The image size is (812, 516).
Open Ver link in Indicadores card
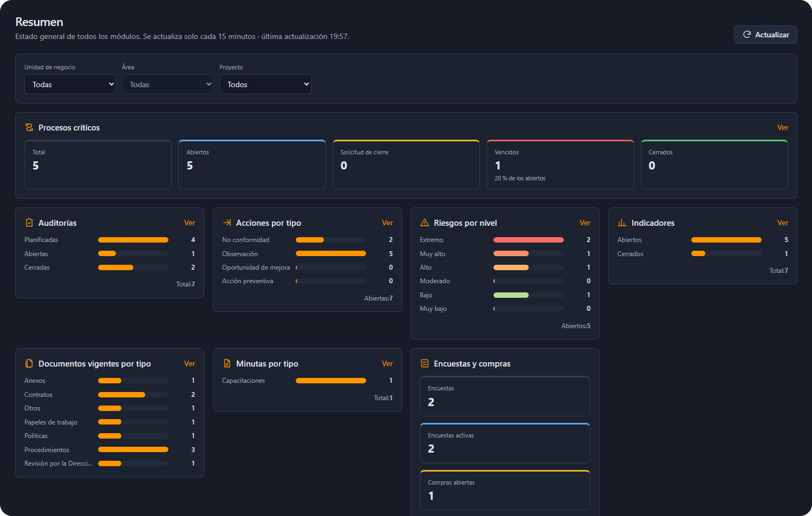click(783, 223)
